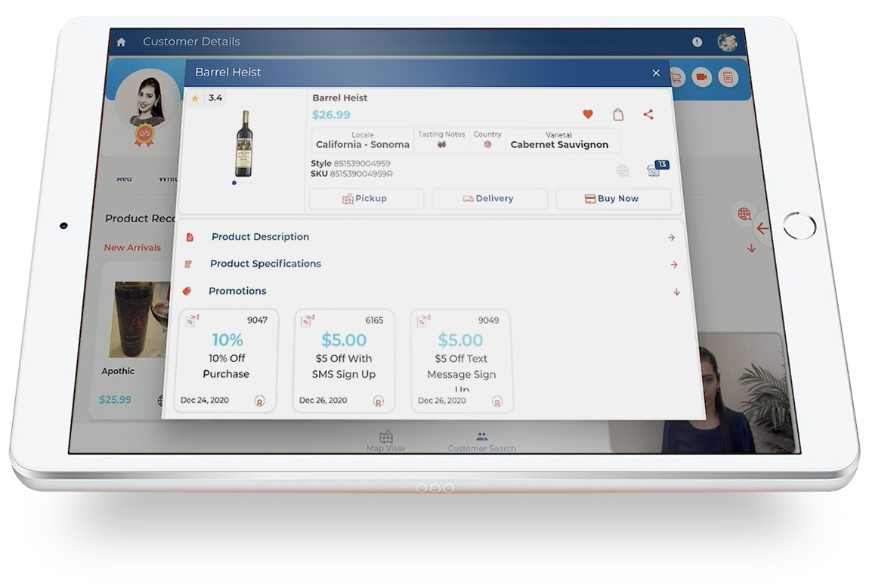Tap the Buy Now button
The image size is (869, 588).
(x=614, y=199)
